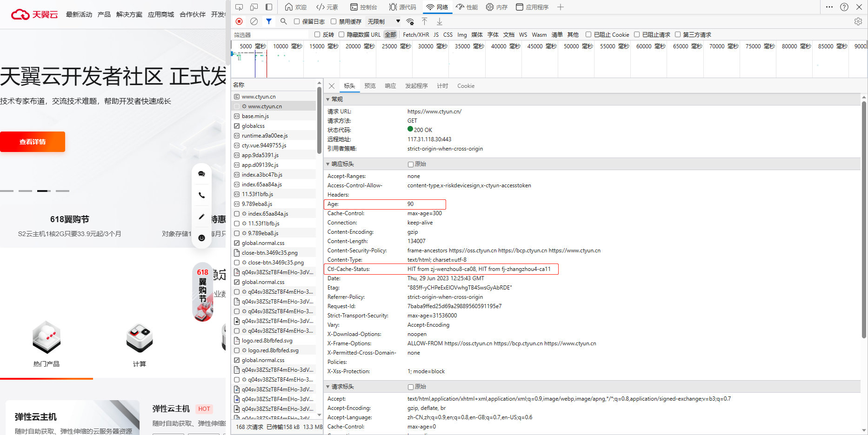Enable 保留日志 checkbox

(x=297, y=21)
